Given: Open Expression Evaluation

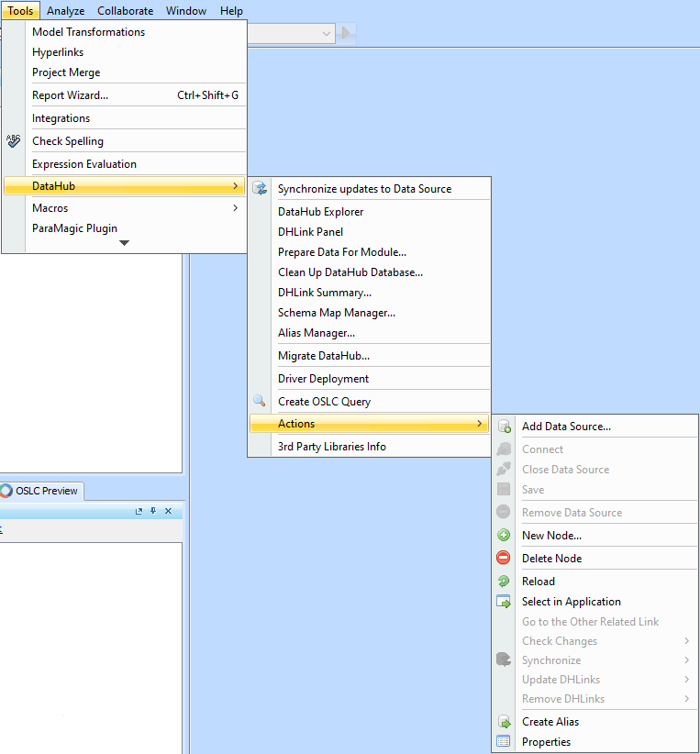Looking at the screenshot, I should pos(125,164).
